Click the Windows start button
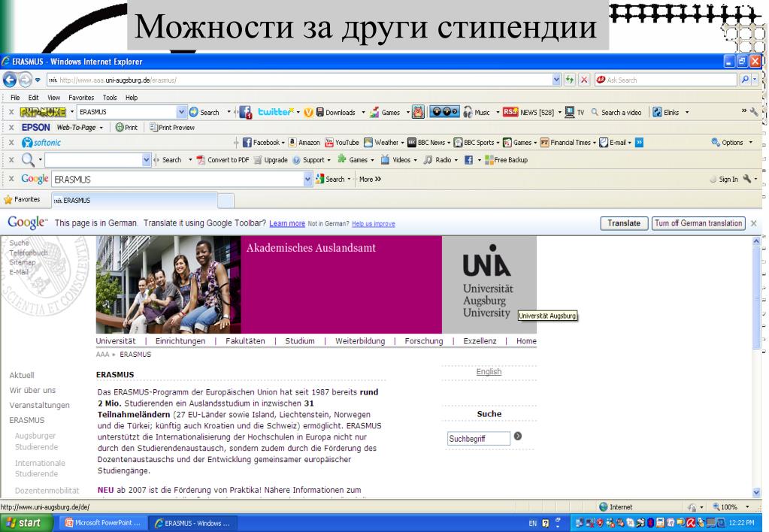The image size is (769, 532). [x=25, y=523]
